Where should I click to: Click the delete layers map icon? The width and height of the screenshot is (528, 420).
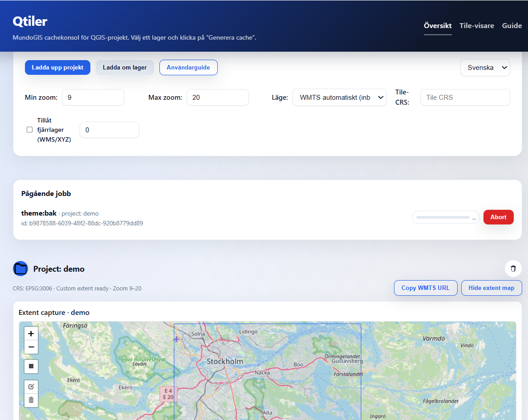point(31,400)
